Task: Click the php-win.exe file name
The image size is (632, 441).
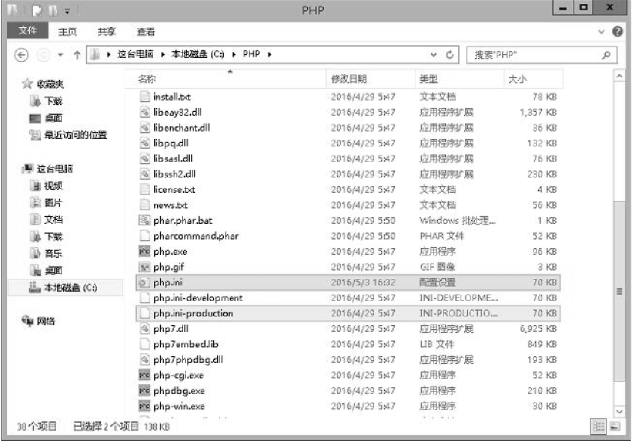Action: (179, 406)
